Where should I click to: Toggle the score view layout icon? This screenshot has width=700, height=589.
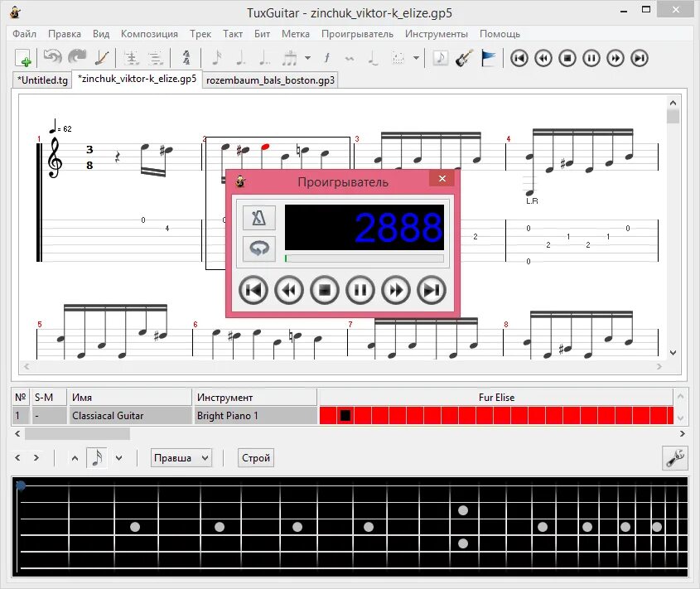131,58
